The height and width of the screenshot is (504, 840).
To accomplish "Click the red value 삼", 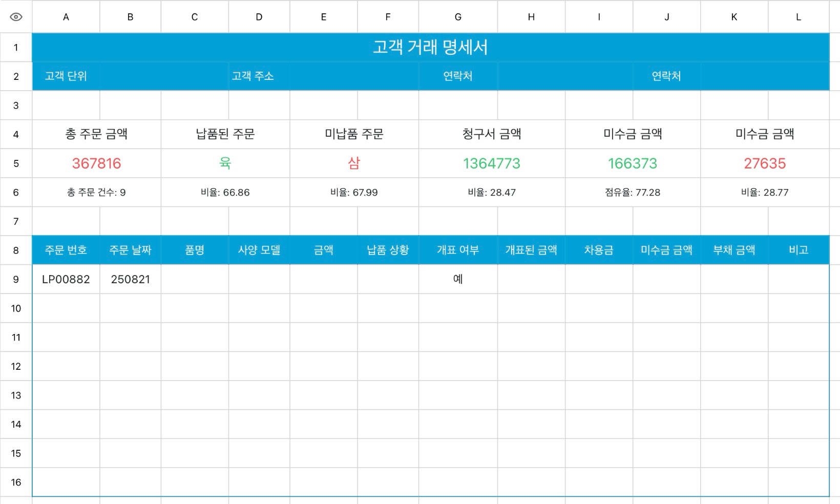I will pyautogui.click(x=354, y=163).
